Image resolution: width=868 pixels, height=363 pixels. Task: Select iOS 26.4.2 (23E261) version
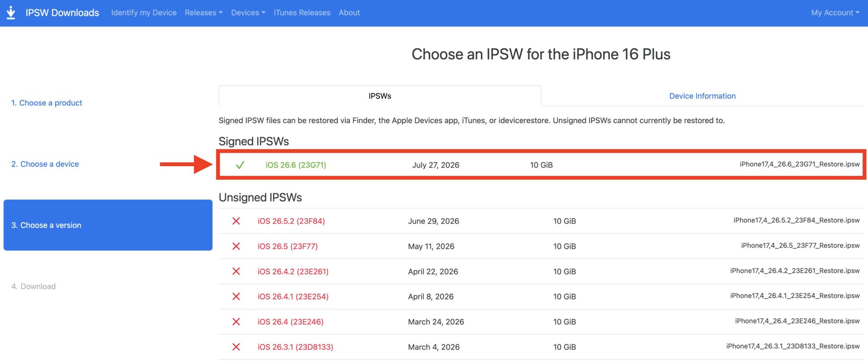pyautogui.click(x=293, y=272)
